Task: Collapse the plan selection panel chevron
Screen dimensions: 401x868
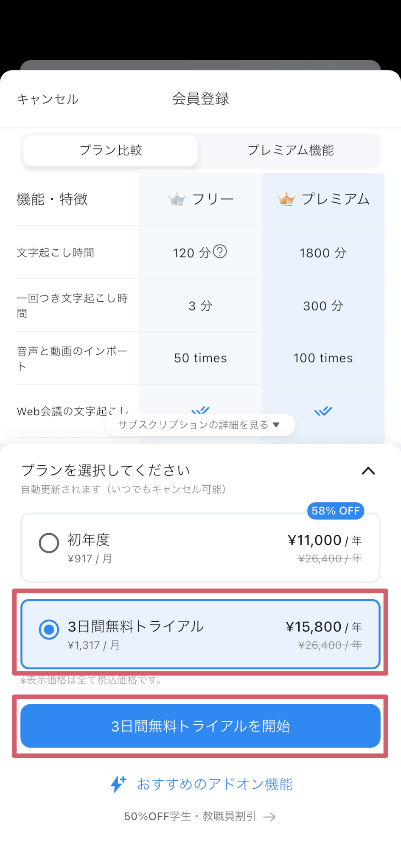Action: point(368,471)
